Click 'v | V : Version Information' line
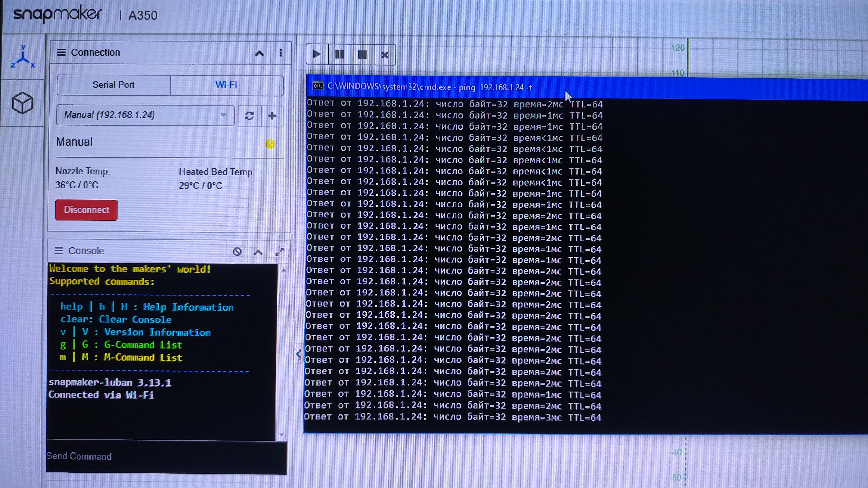Screen dimensions: 868x488 pyautogui.click(x=135, y=332)
